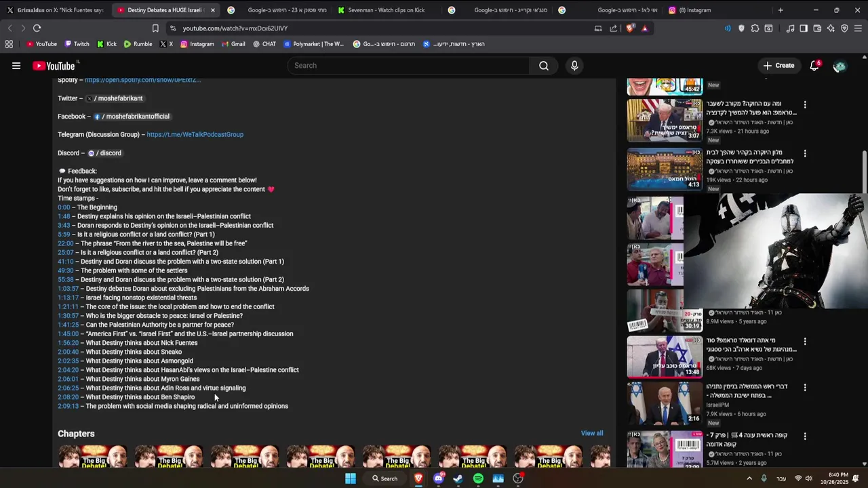
Task: Open YouTube notifications bell
Action: pos(814,66)
